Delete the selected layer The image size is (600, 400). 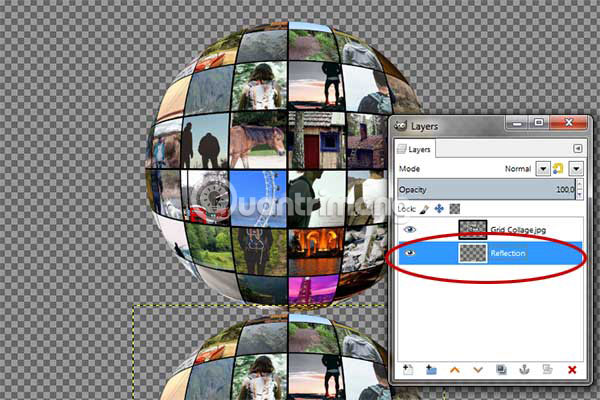click(572, 369)
